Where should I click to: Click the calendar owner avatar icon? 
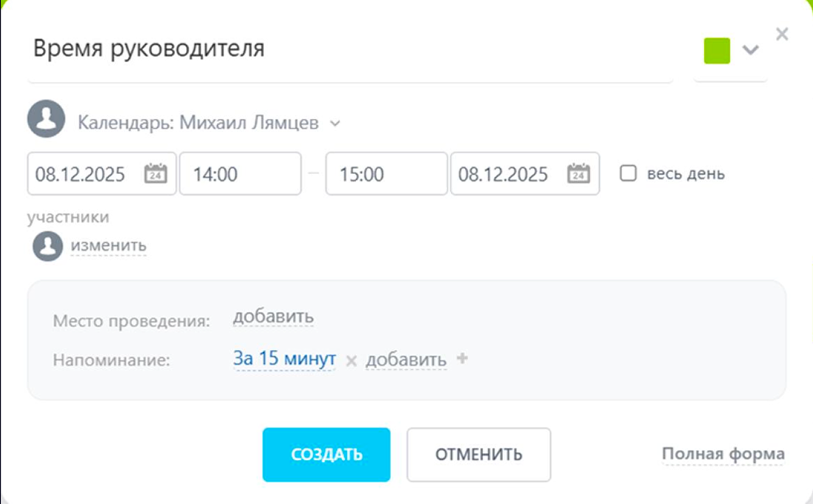click(x=46, y=119)
